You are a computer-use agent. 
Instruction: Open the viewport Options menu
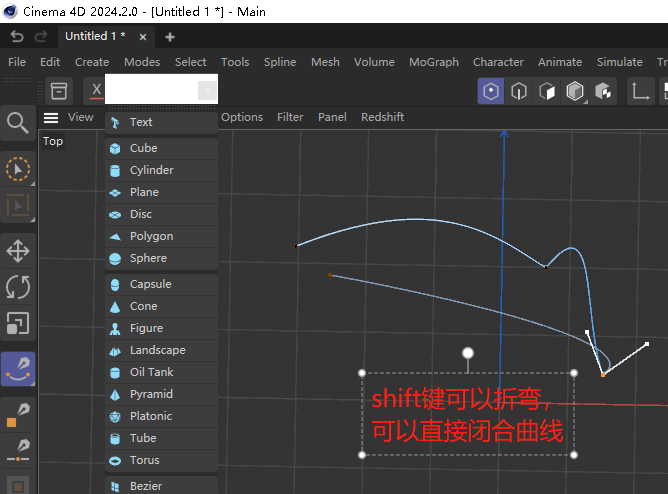(x=242, y=117)
